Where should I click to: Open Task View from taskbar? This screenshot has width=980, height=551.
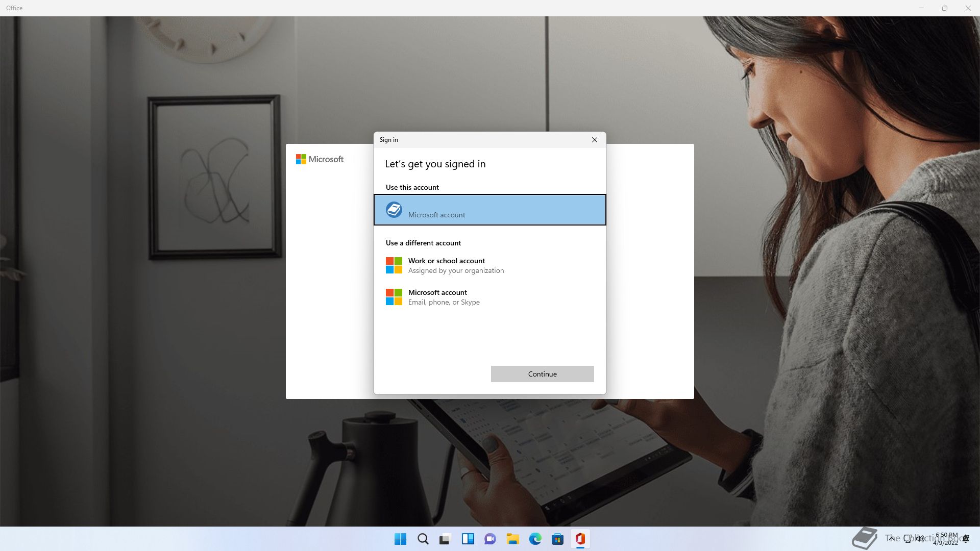(x=446, y=539)
